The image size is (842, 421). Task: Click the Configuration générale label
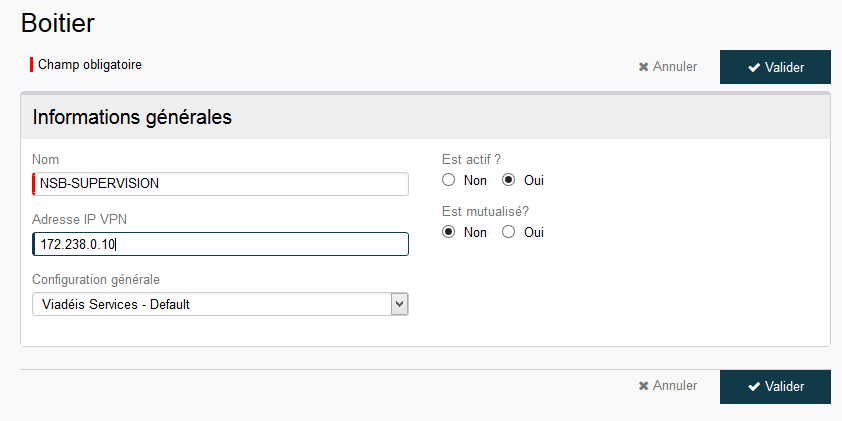[96, 280]
